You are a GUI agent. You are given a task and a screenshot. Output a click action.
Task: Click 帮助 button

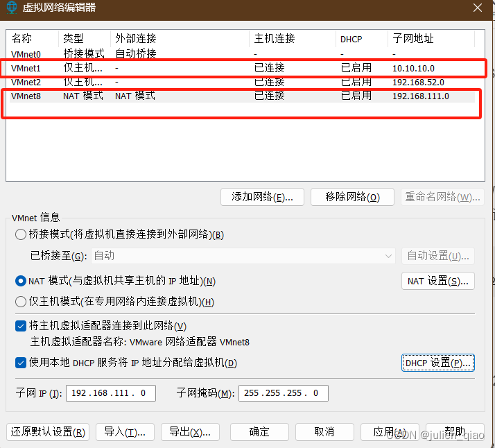455,432
